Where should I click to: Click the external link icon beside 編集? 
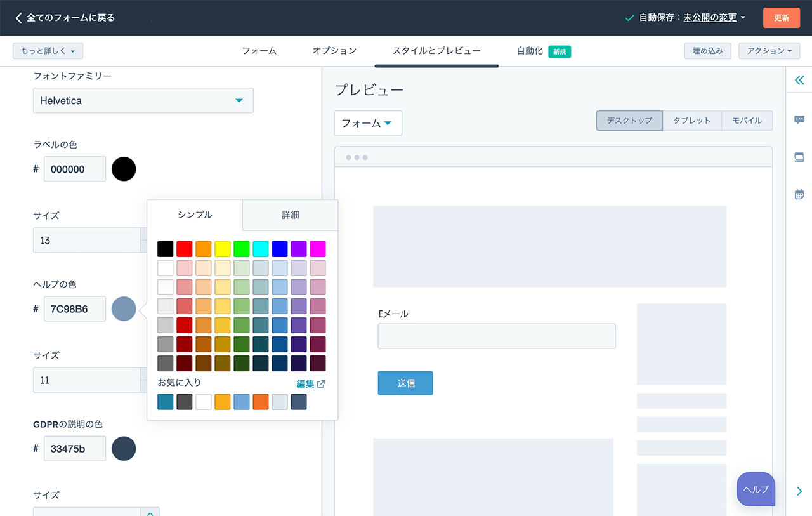[x=321, y=384]
